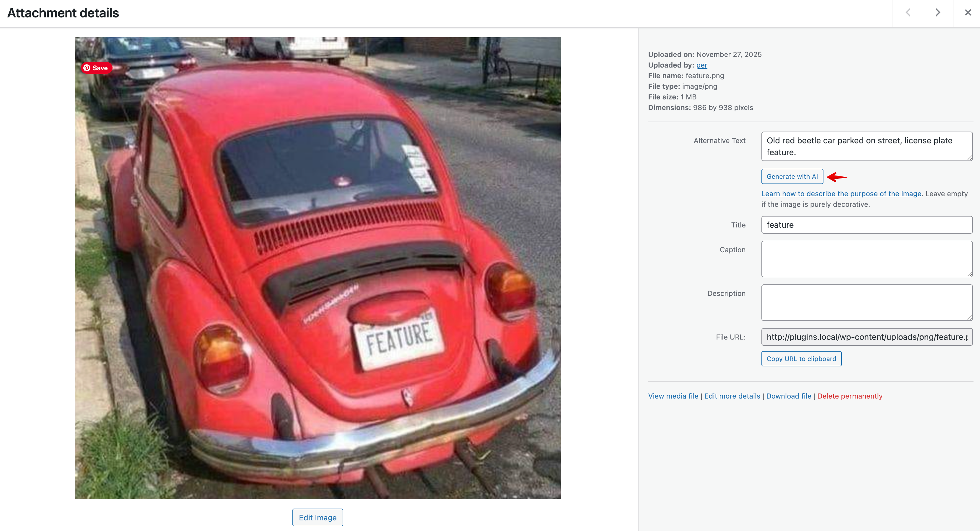Close the Attachment details dialog

tap(968, 13)
